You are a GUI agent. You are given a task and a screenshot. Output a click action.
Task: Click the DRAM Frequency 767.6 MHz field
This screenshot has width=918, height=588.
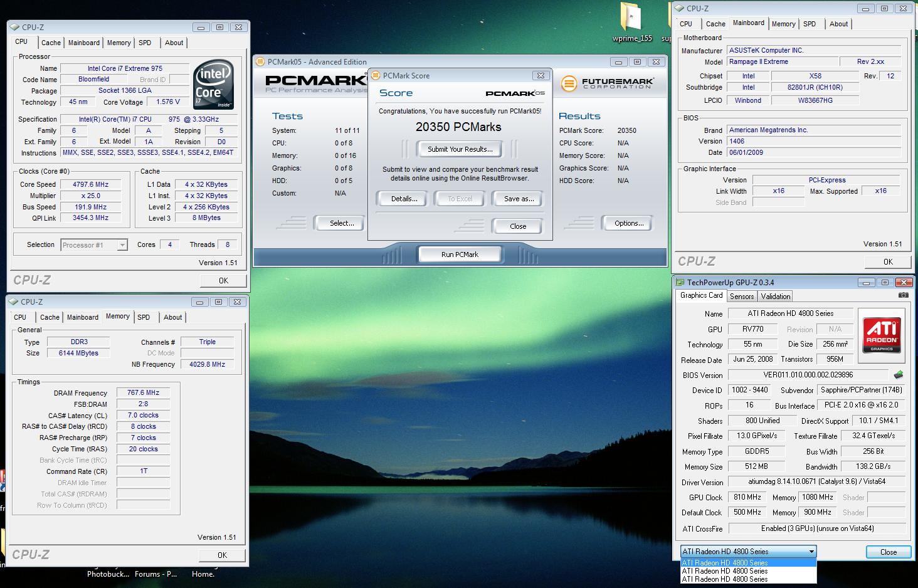[144, 392]
